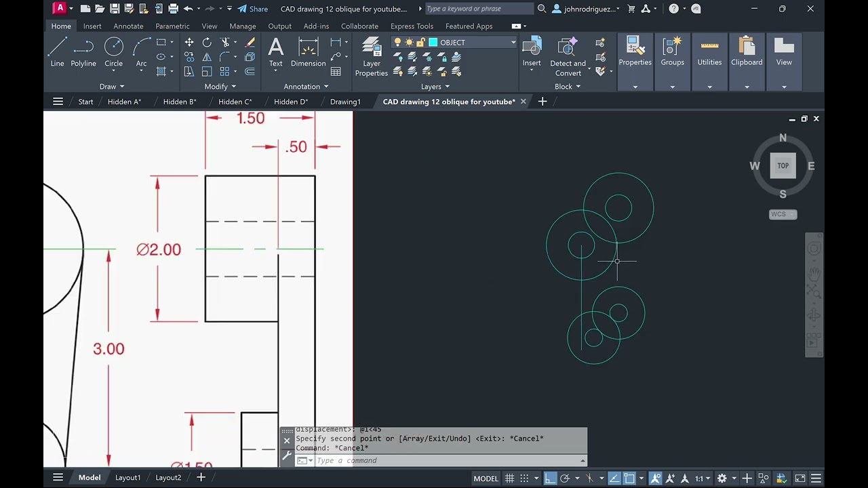
Task: Click the Array tool
Action: [225, 72]
